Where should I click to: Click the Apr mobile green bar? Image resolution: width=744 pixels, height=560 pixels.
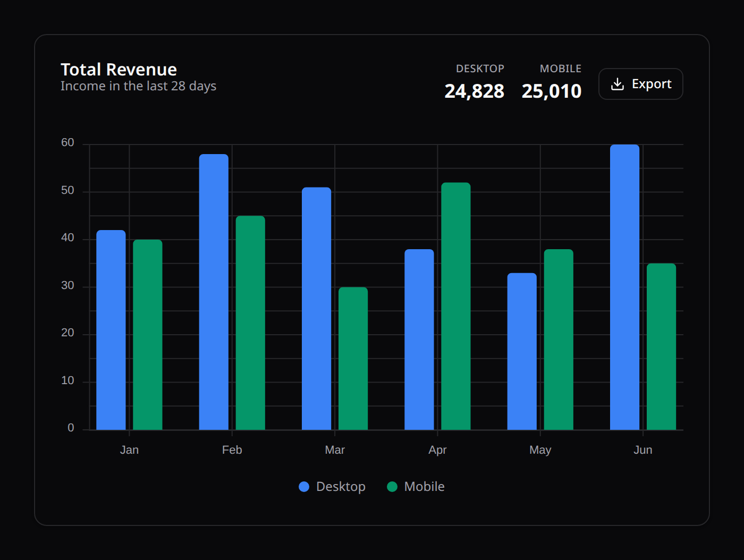[456, 307]
